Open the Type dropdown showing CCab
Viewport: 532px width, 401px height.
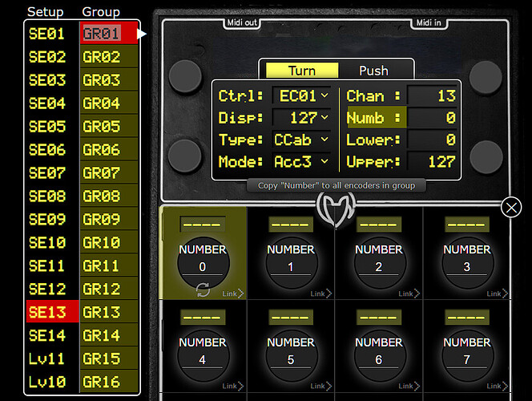point(301,140)
